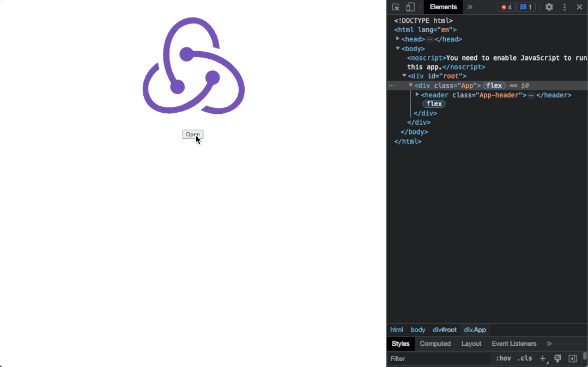Screen dimensions: 588x367
Task: Click html in the breadcrumb bar
Action: point(396,330)
